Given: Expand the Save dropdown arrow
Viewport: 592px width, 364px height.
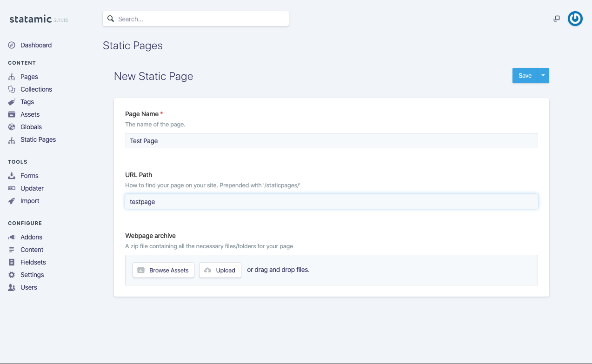Looking at the screenshot, I should click(x=543, y=76).
